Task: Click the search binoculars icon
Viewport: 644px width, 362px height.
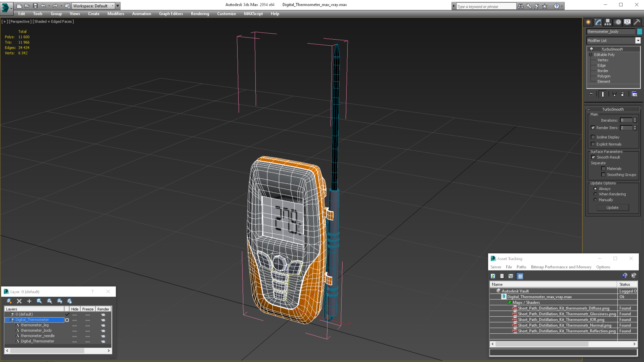Action: click(521, 6)
